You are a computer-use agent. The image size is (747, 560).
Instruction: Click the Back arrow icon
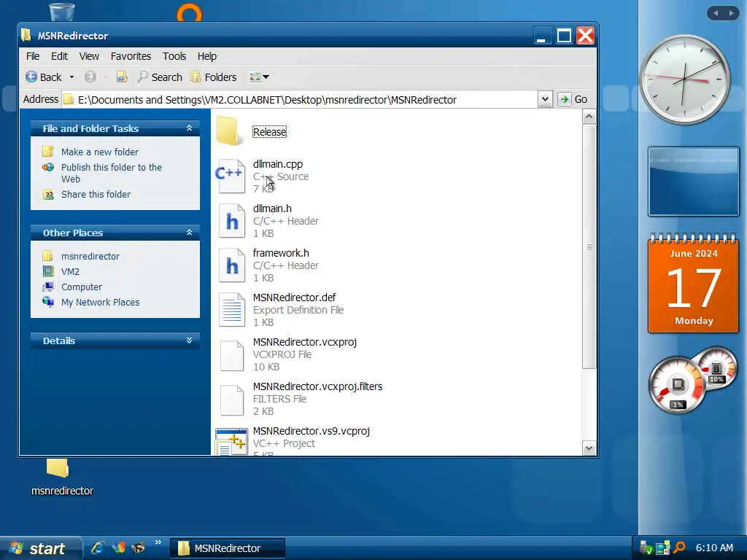pos(31,77)
